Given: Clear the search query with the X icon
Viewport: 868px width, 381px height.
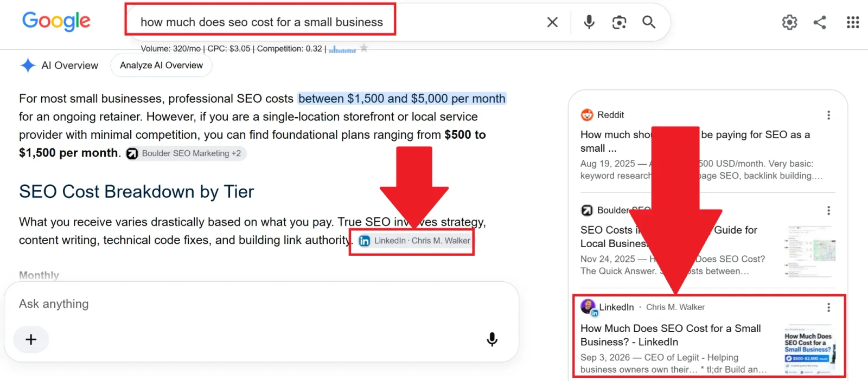Looking at the screenshot, I should coord(552,22).
